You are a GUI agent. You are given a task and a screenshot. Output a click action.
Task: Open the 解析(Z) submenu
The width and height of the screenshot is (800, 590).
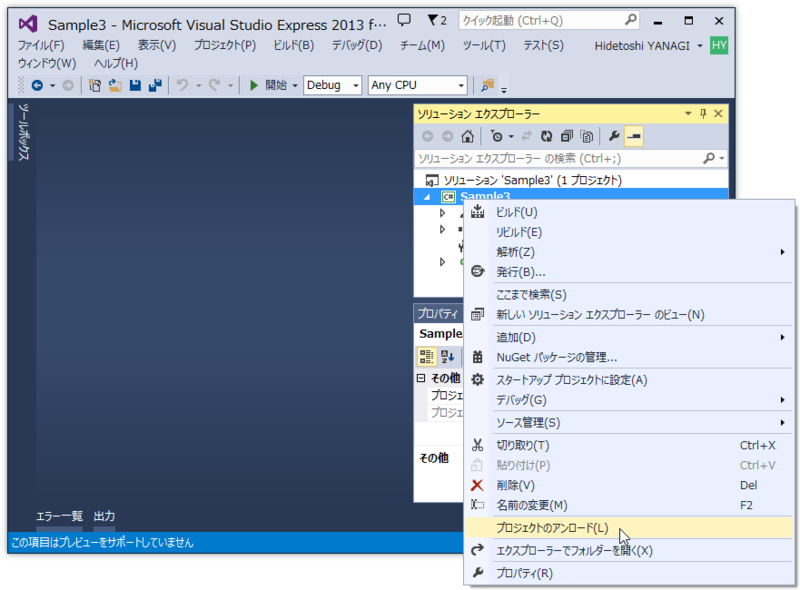(x=629, y=252)
